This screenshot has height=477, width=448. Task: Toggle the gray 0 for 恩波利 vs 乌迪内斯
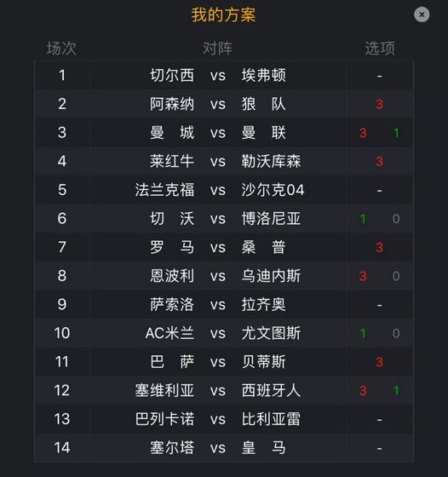(x=396, y=276)
